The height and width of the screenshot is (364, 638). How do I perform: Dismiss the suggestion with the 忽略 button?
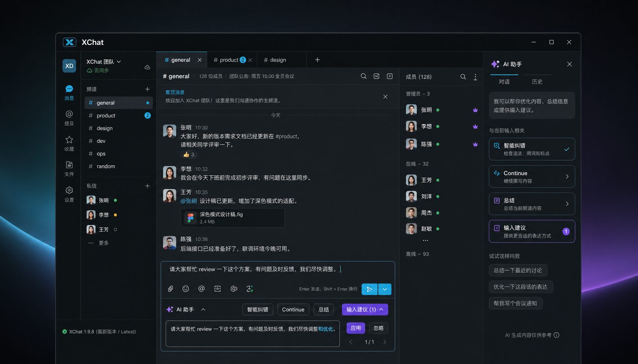379,328
